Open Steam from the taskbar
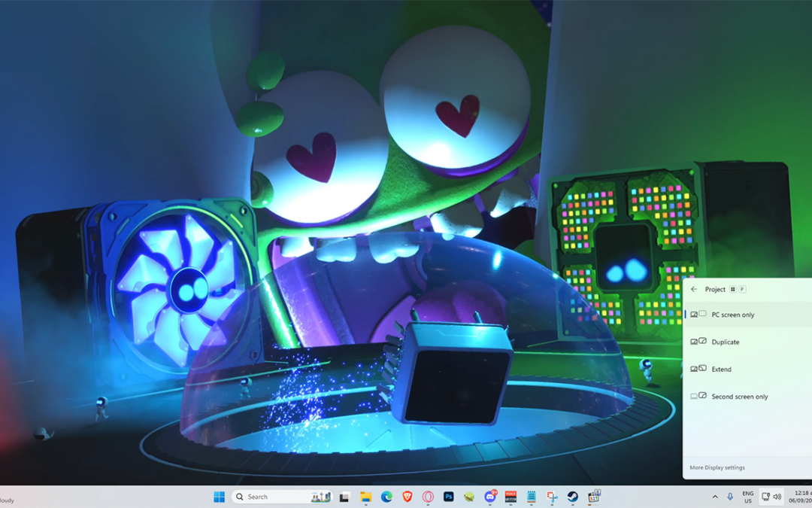The height and width of the screenshot is (508, 812). tap(573, 497)
